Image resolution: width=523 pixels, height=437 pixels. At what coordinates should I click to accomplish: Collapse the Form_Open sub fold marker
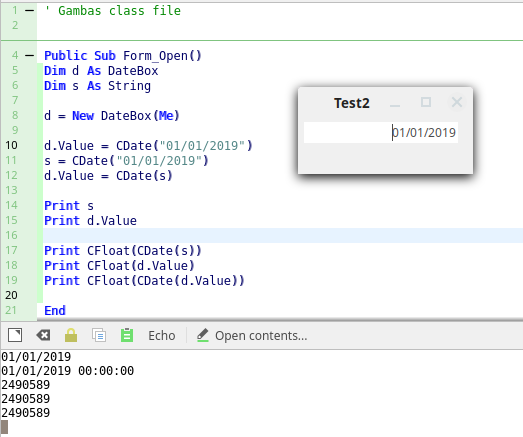tap(30, 55)
